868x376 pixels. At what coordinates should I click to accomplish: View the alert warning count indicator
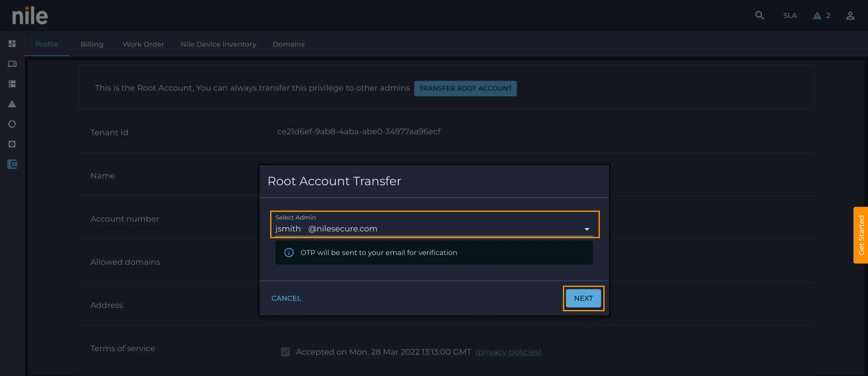822,16
